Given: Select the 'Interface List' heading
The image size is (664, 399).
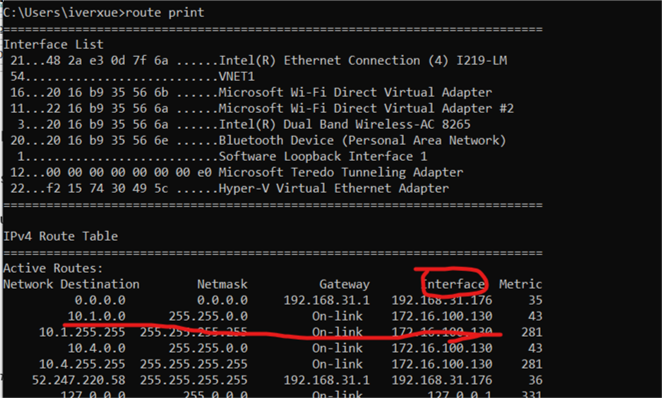Looking at the screenshot, I should (x=53, y=44).
